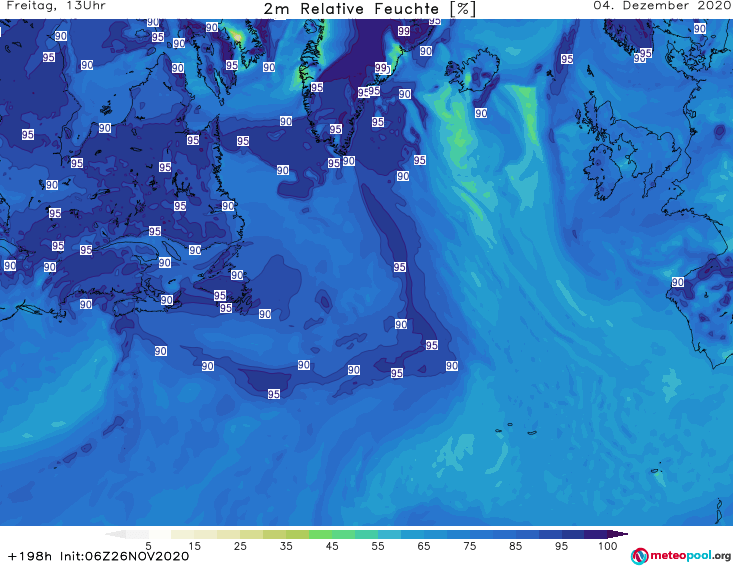Image resolution: width=733 pixels, height=566 pixels.
Task: Click the legend value "45"
Action: pyautogui.click(x=332, y=546)
